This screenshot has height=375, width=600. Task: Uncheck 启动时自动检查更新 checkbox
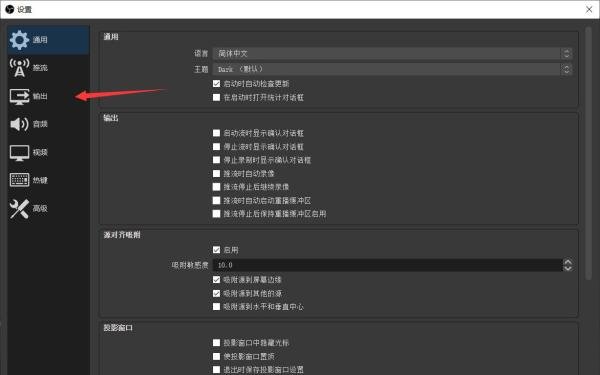click(217, 83)
